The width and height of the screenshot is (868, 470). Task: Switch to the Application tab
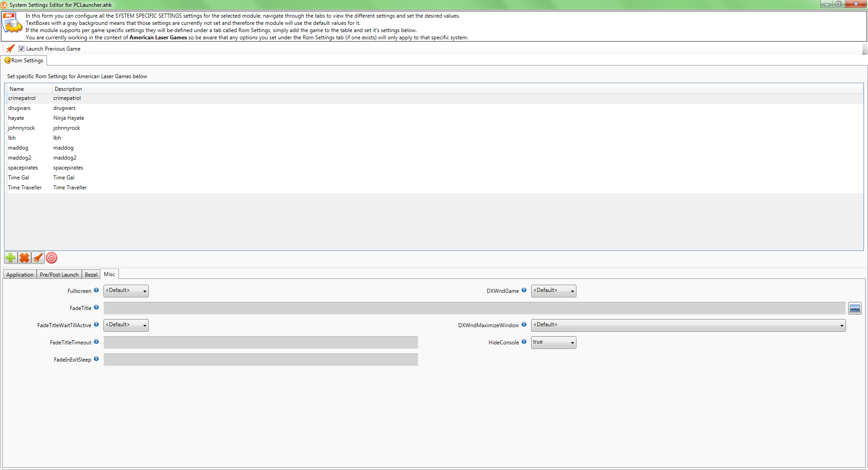coord(20,275)
